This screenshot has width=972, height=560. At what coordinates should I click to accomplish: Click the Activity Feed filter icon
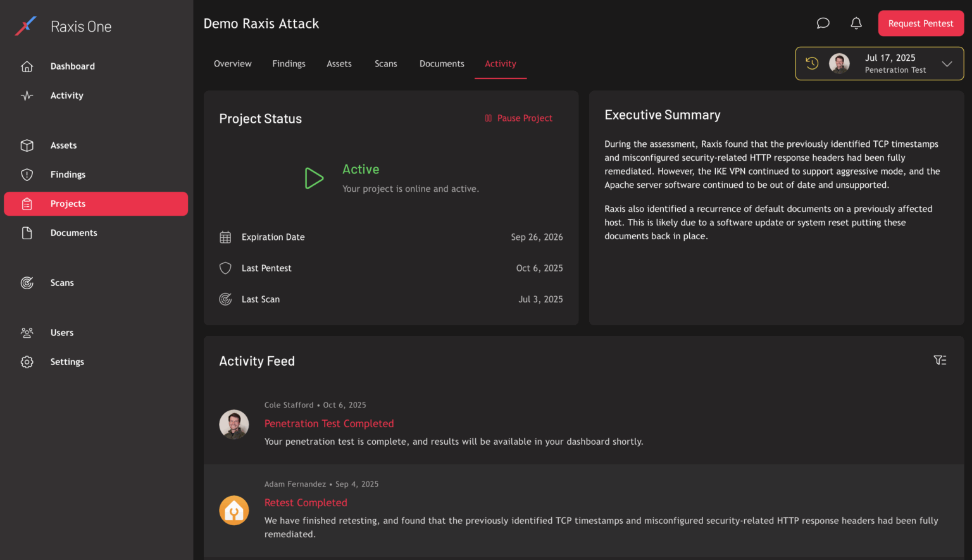pyautogui.click(x=940, y=360)
